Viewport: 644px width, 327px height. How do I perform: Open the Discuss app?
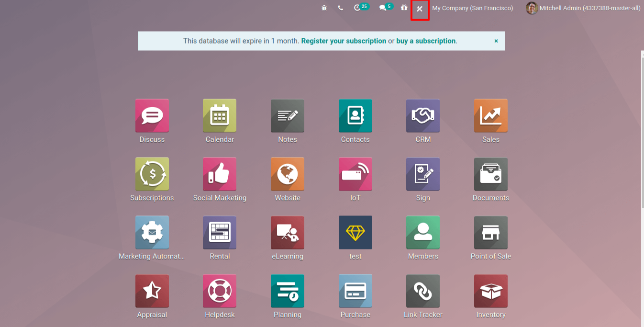152,116
